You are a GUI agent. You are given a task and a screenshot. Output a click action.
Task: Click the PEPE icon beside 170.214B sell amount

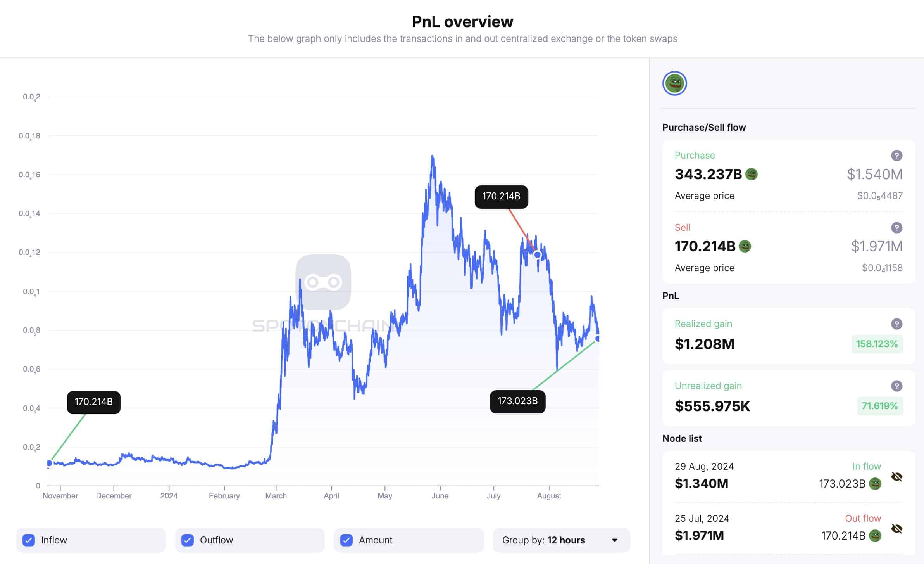745,246
